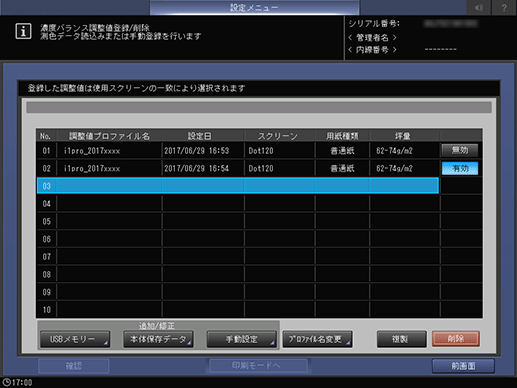Click 普通紙 cell in row 01
Image resolution: width=517 pixels, height=388 pixels.
(x=342, y=151)
